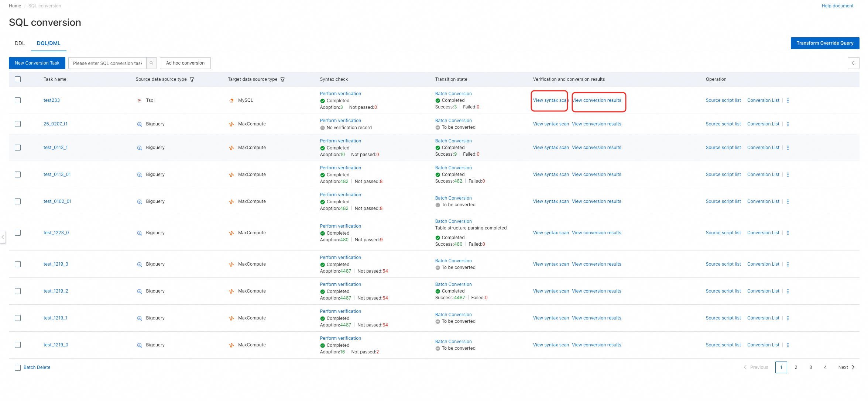
Task: Open more options for test_0113_01 row
Action: pos(788,174)
